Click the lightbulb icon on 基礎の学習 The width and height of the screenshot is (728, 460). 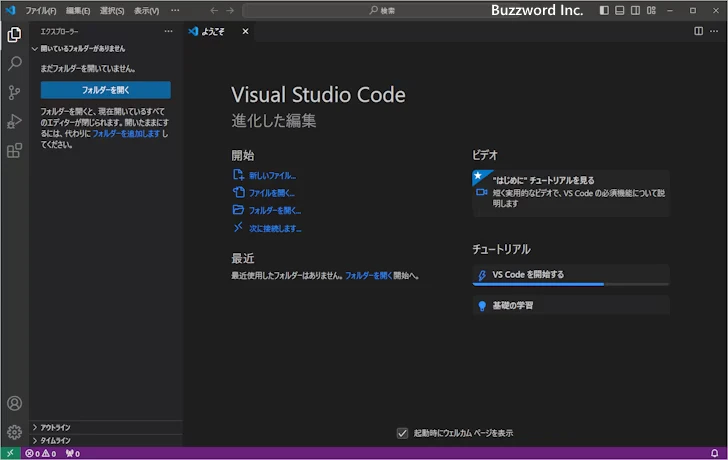pyautogui.click(x=482, y=305)
